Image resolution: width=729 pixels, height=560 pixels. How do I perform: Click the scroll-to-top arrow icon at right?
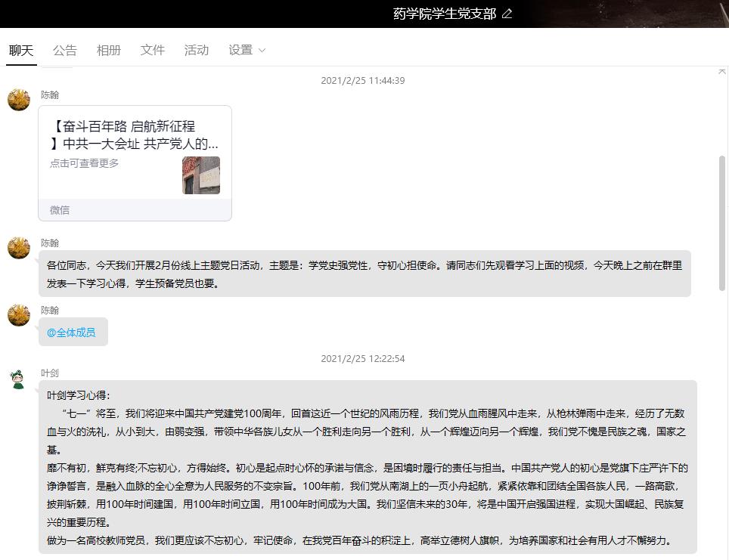coord(721,71)
